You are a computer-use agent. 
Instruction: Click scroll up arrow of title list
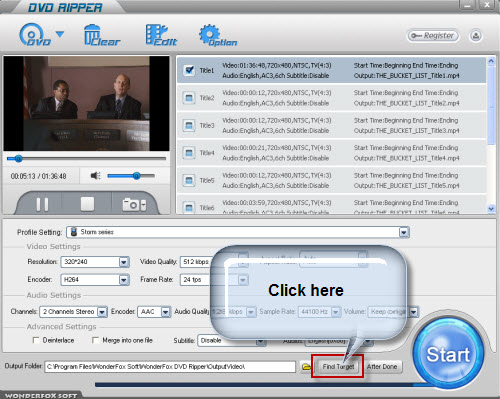pos(491,61)
